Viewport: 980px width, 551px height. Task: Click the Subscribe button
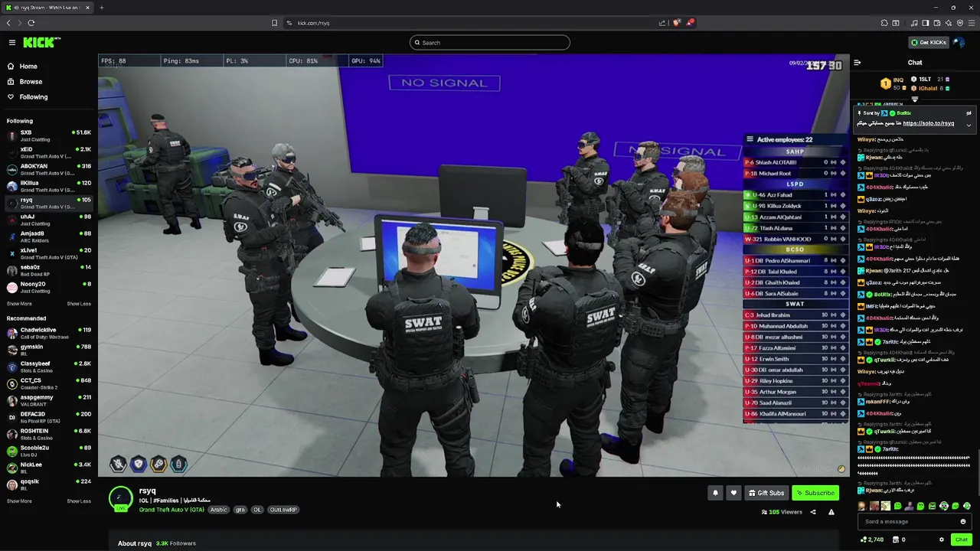coord(815,493)
